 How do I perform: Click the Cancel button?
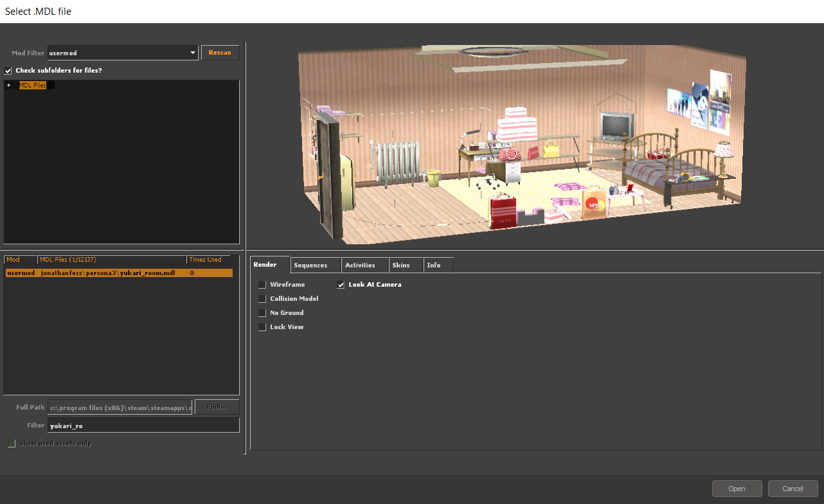793,489
